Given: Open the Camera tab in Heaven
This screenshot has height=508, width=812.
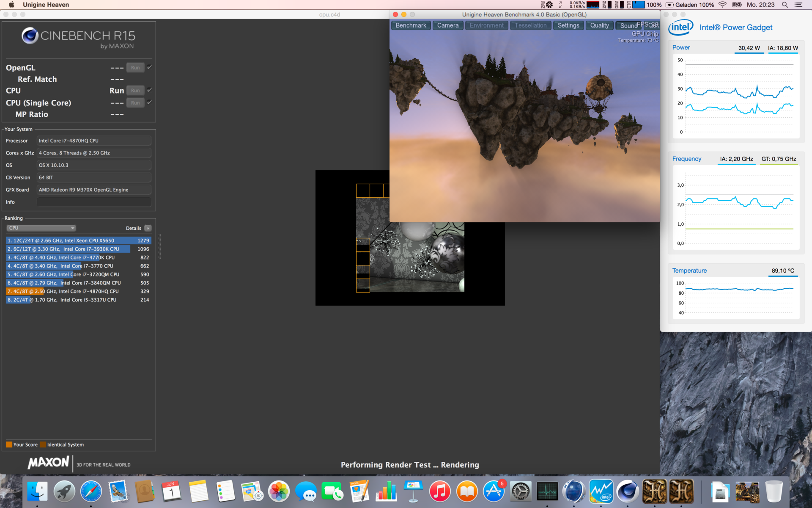Looking at the screenshot, I should (447, 25).
